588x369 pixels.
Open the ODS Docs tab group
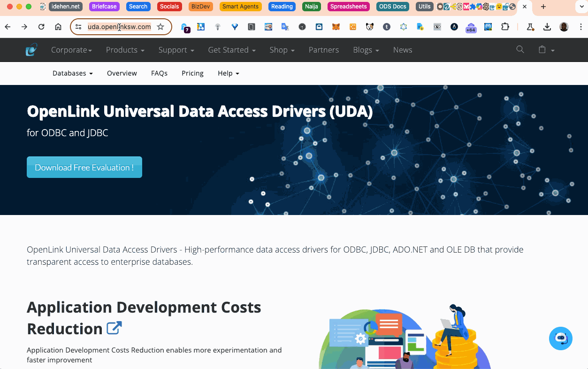[x=393, y=7]
